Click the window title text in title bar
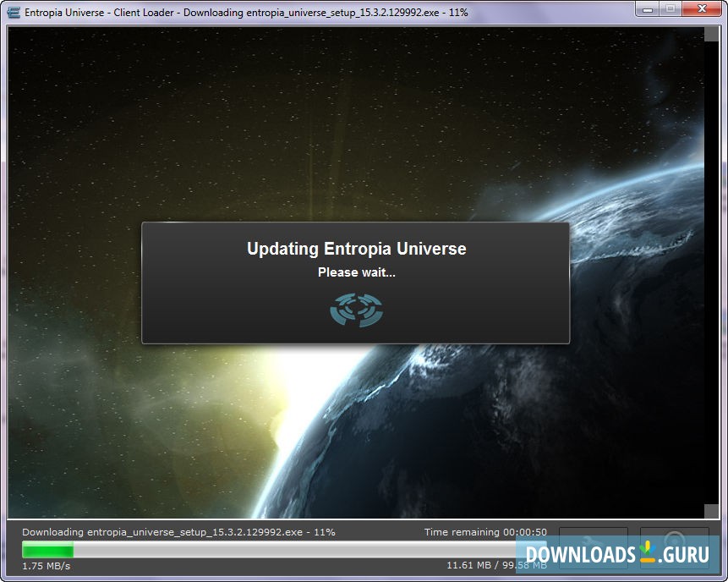Screen dimensions: 728x582 coord(246,13)
